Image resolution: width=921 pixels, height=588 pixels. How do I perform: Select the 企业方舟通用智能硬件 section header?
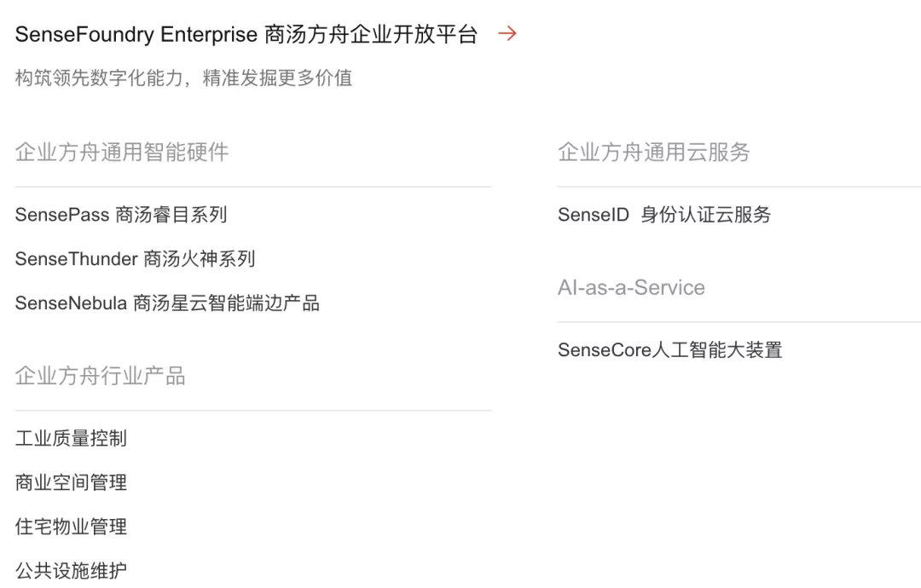click(x=122, y=153)
